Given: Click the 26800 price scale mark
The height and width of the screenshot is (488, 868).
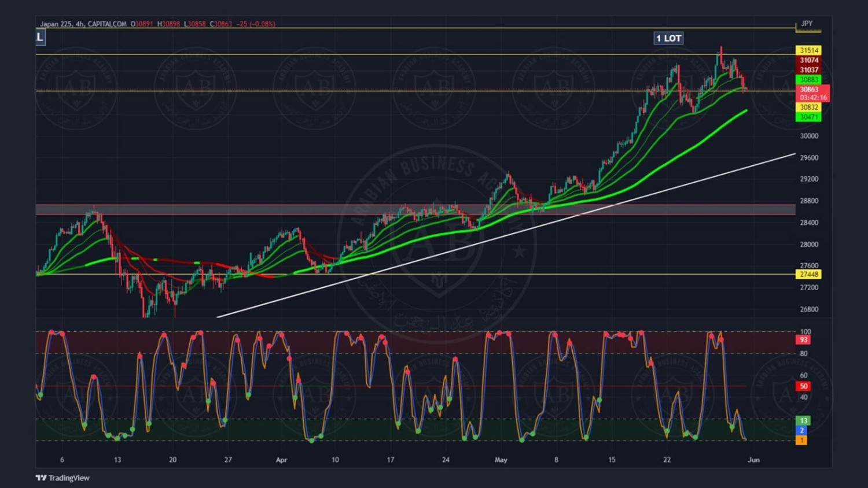Looking at the screenshot, I should coord(809,309).
